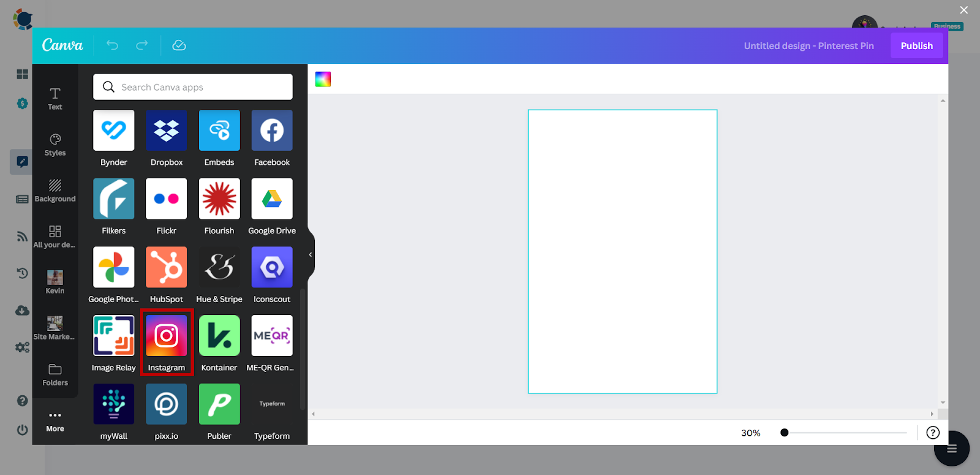Click the background help icon
This screenshot has height=475, width=980.
pos(23,401)
